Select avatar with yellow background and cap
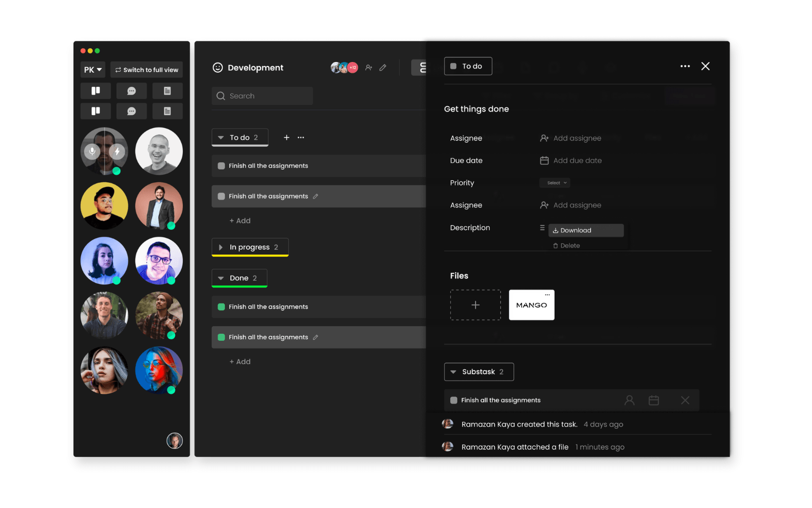This screenshot has width=812, height=508. pos(104,206)
